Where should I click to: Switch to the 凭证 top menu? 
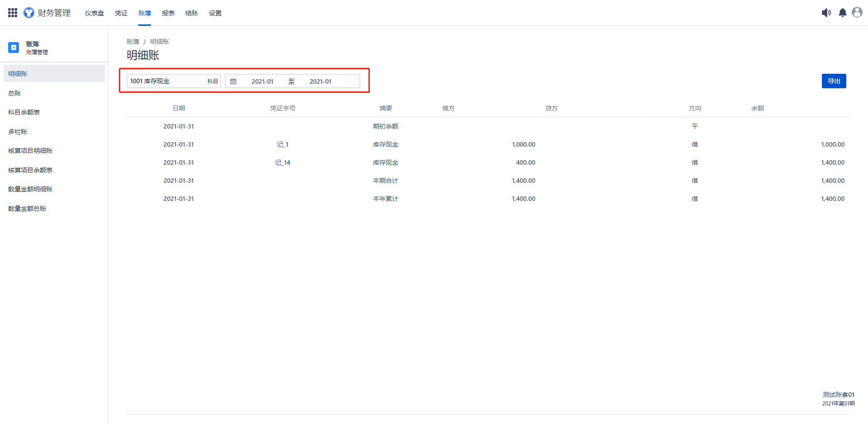(x=121, y=13)
